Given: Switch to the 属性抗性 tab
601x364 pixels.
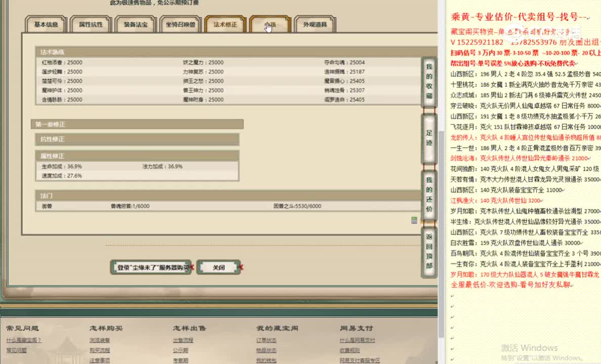Looking at the screenshot, I should [91, 24].
